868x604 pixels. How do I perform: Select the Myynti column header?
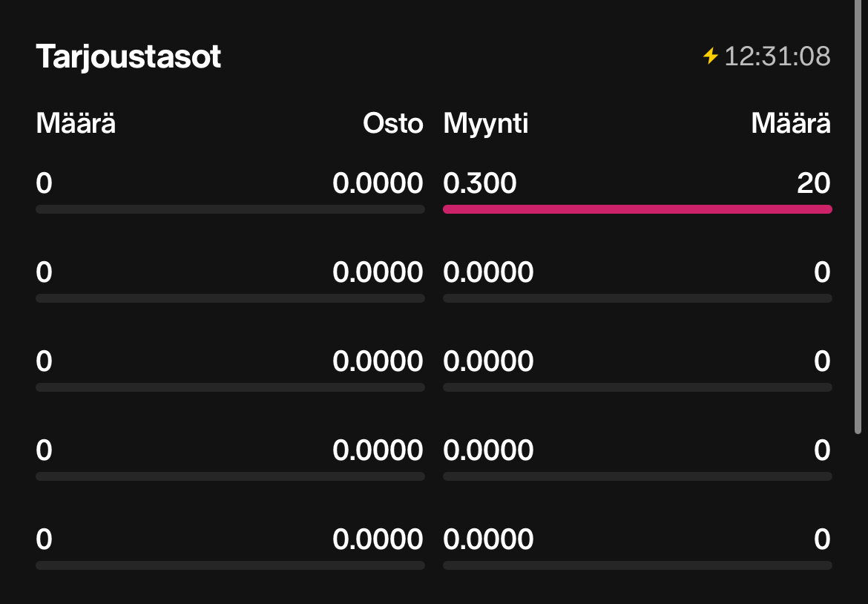click(x=485, y=124)
